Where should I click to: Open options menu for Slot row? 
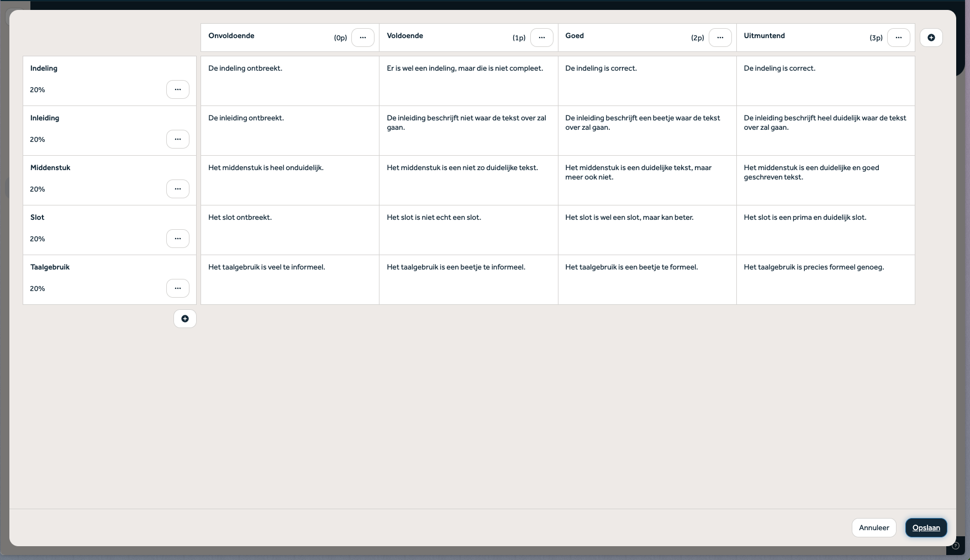coord(178,239)
